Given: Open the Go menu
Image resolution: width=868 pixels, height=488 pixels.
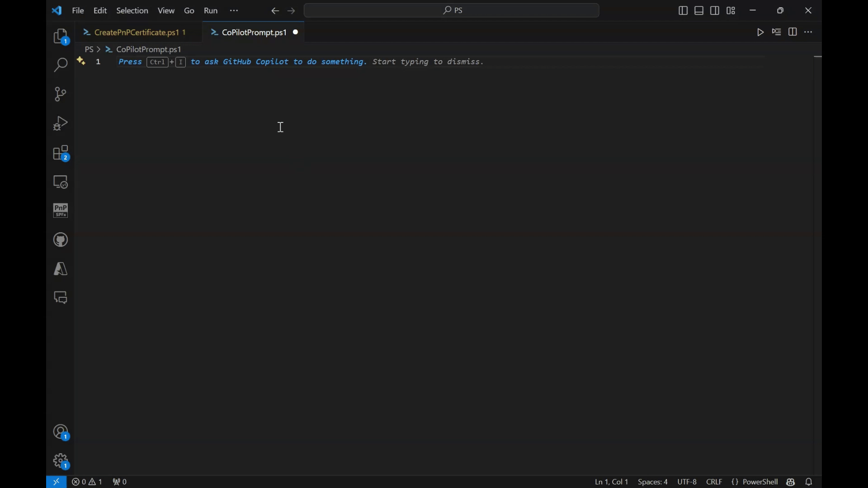Looking at the screenshot, I should [x=189, y=10].
